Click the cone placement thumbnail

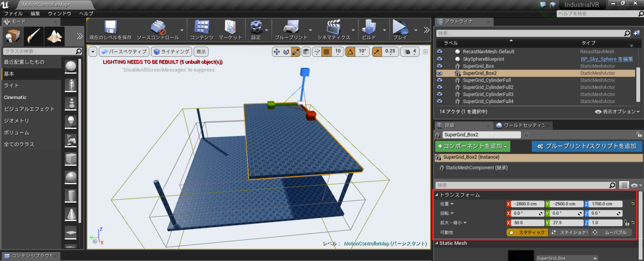tap(71, 214)
